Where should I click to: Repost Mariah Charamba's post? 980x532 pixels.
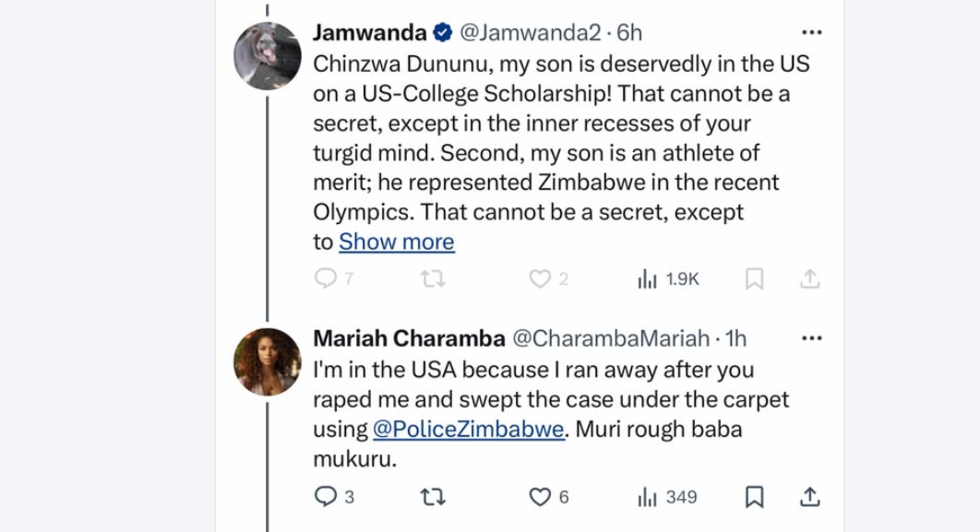(432, 497)
